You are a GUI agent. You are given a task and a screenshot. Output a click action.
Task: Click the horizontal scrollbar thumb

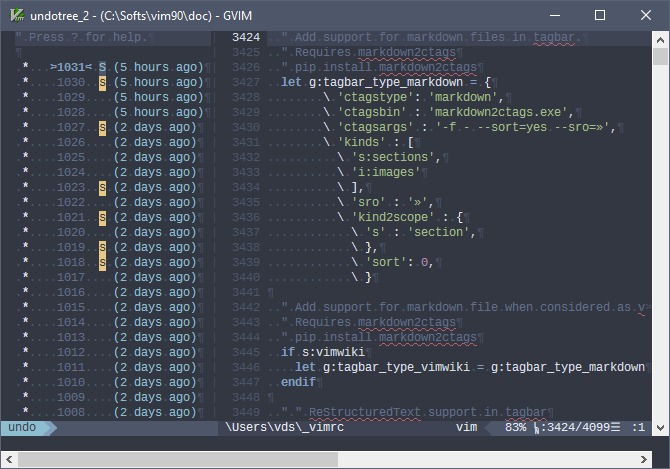click(178, 460)
